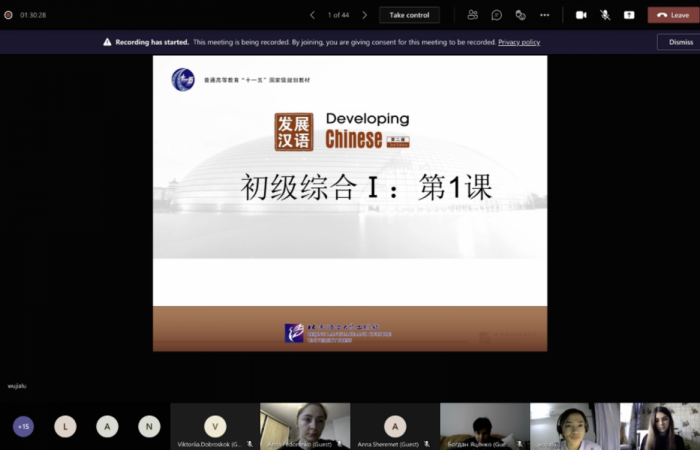Click the Developing Chinese logo on slide
Screen dimensions: 700x450
(x=342, y=131)
